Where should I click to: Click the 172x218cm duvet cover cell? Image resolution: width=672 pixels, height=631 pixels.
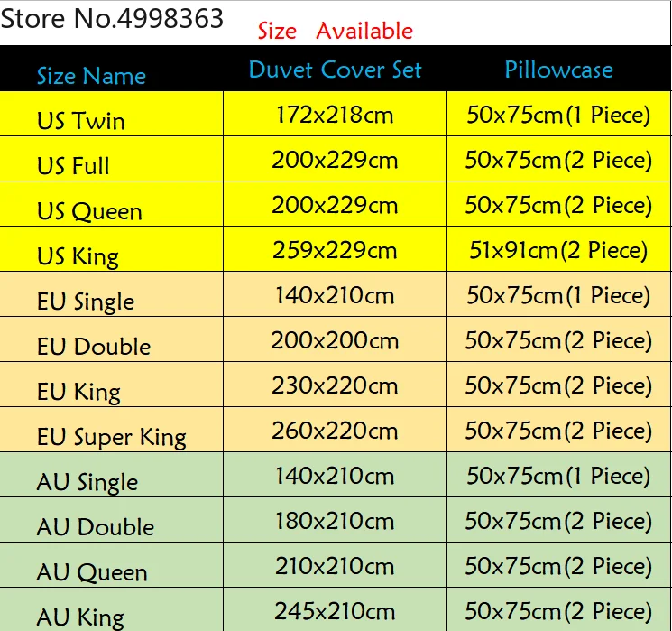click(x=335, y=116)
